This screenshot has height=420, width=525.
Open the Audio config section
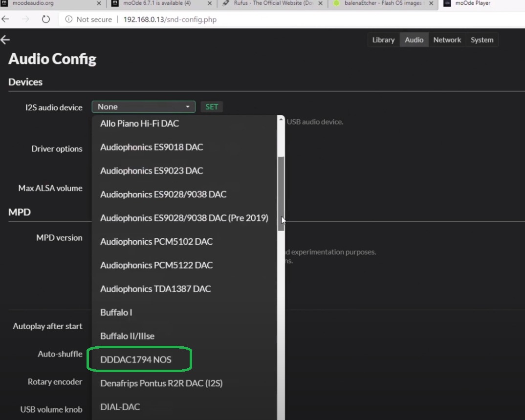(414, 40)
